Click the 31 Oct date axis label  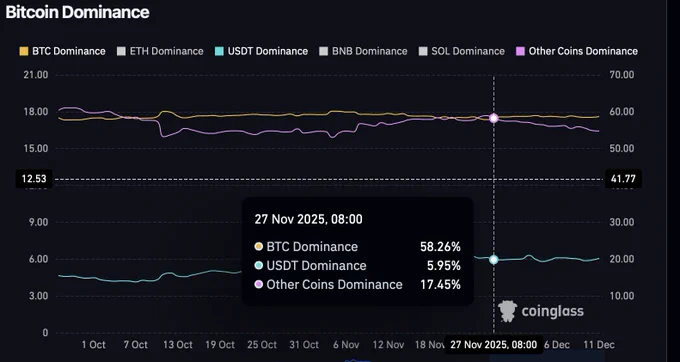[304, 345]
